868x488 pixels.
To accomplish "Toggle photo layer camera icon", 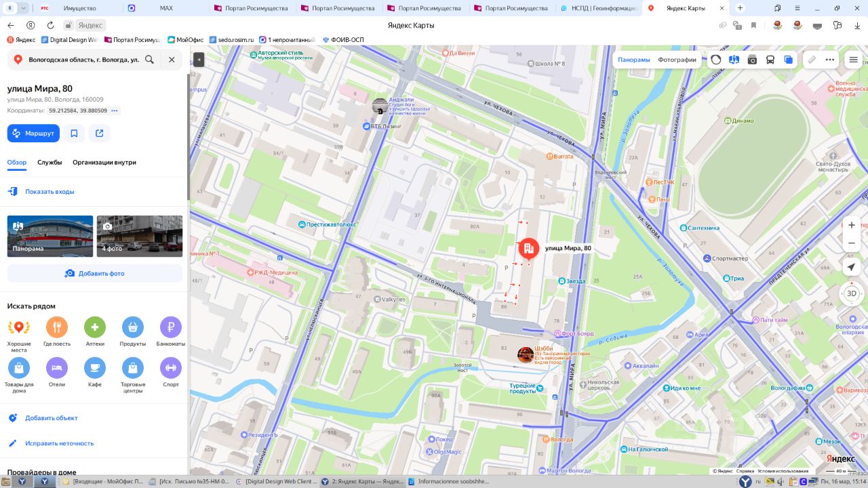I will [752, 60].
